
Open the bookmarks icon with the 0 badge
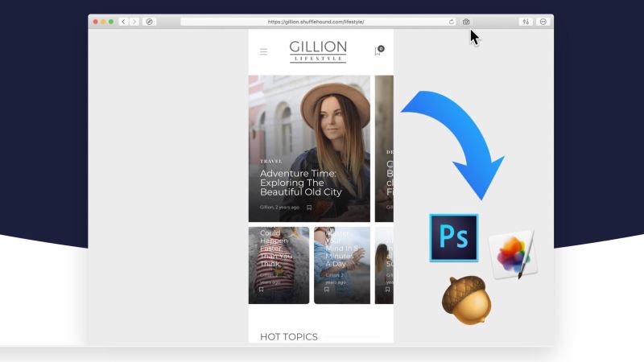tap(378, 51)
